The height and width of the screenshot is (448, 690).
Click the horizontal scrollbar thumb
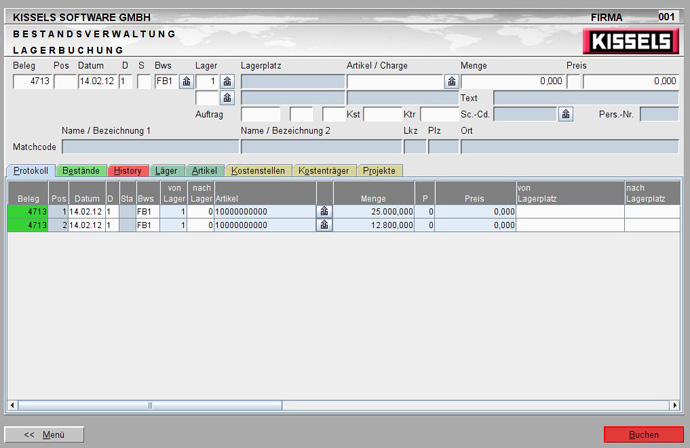coord(150,405)
